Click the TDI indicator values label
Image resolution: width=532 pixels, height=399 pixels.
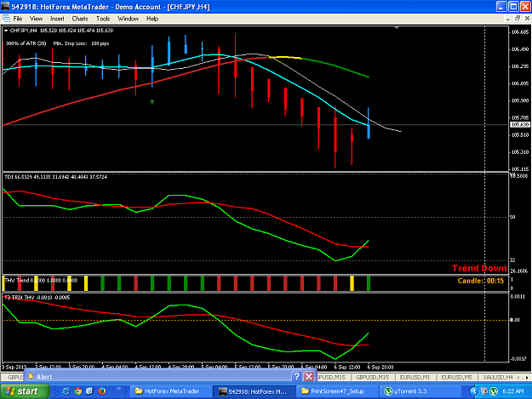(55, 177)
